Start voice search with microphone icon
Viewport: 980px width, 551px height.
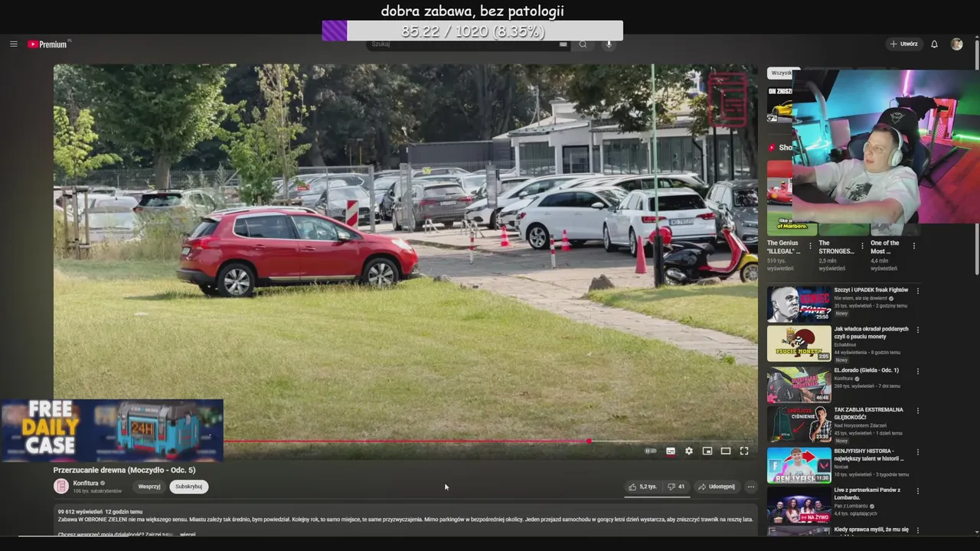point(609,44)
